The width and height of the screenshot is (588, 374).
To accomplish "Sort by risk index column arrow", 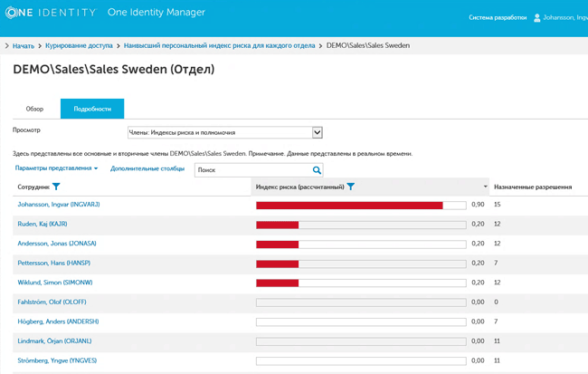I will tap(485, 187).
